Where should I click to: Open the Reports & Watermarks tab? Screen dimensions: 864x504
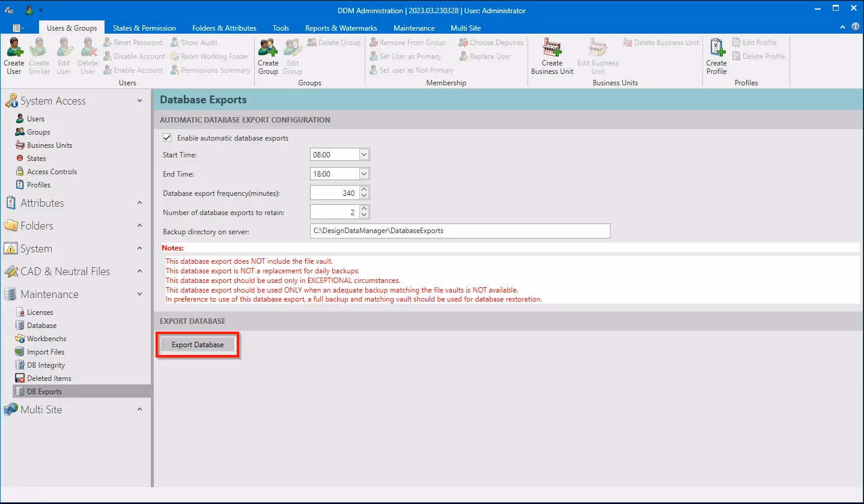(x=341, y=28)
